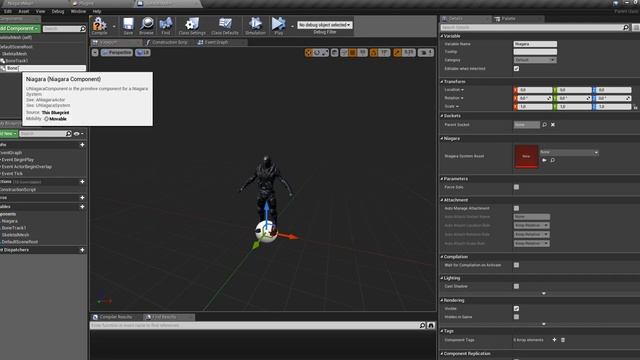This screenshot has height=360, width=640.
Task: Open Perspective view mode dropdown
Action: (x=117, y=53)
